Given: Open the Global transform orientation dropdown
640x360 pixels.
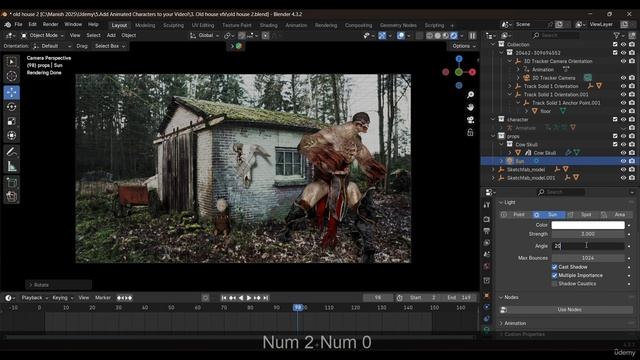Looking at the screenshot, I should coord(204,36).
